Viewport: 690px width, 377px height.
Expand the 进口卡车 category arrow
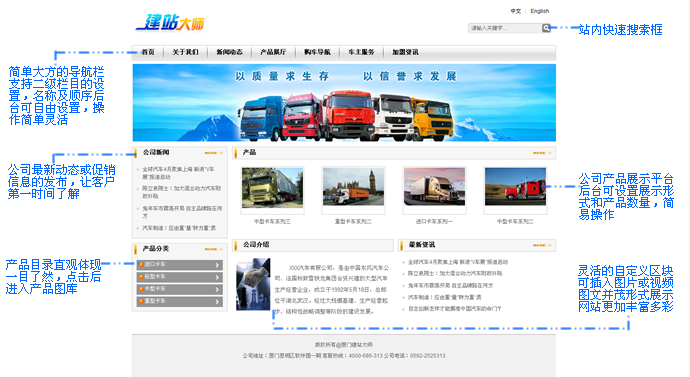click(217, 265)
